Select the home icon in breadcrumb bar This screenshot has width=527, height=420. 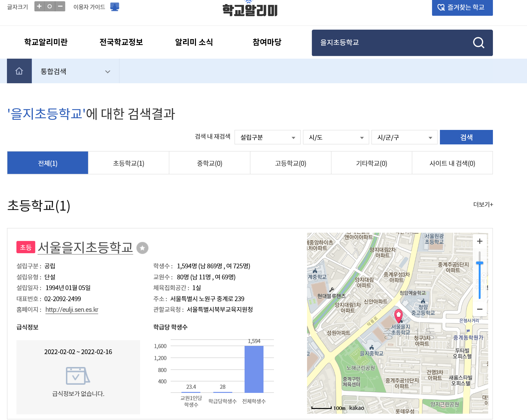point(19,71)
